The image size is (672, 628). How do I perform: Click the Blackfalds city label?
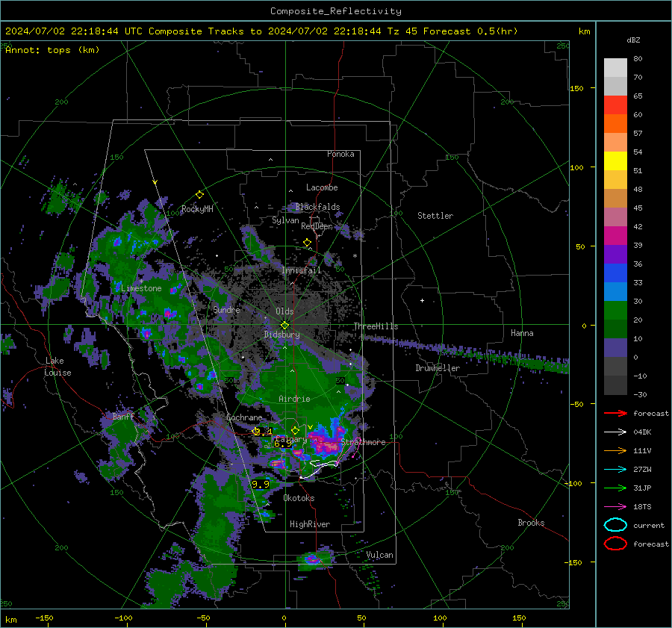(317, 207)
